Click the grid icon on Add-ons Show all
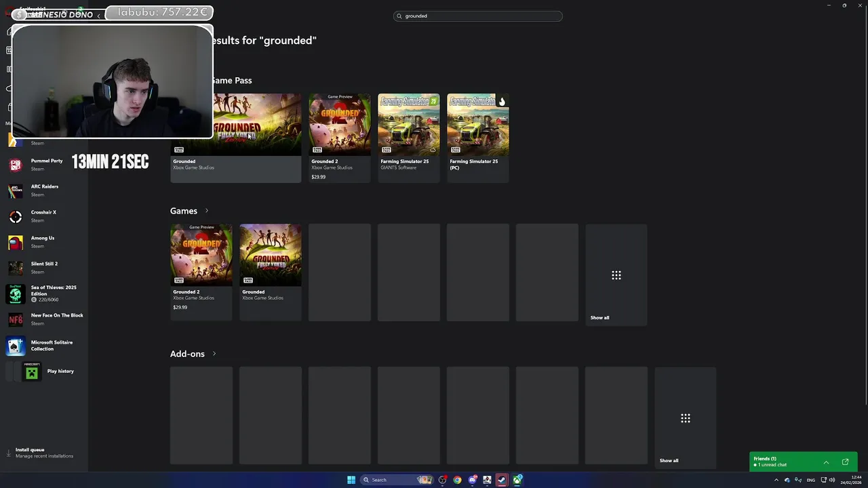868x488 pixels. pos(686,418)
